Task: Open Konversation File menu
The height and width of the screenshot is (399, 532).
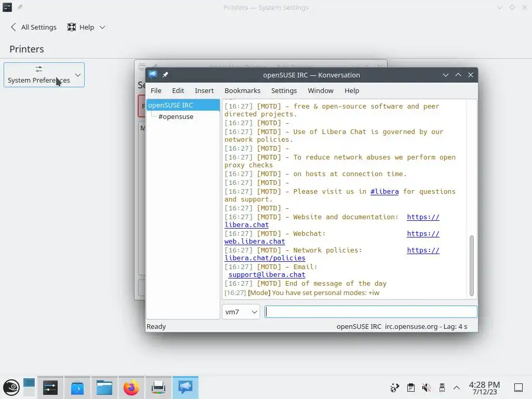Action: click(x=156, y=90)
